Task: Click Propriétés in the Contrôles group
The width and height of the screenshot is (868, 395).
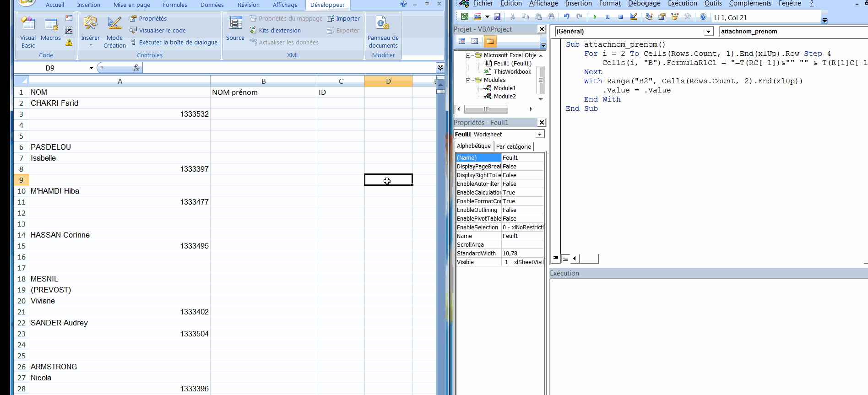Action: tap(148, 18)
